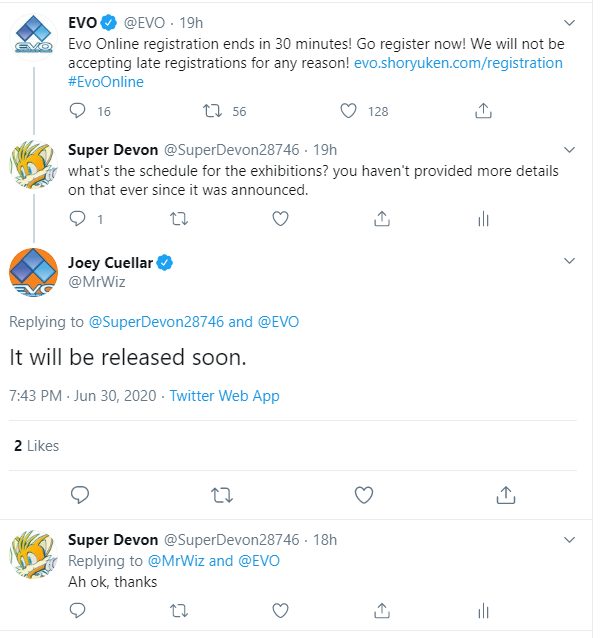Open the EVO tweet options chevron
607x638 pixels.
point(570,23)
